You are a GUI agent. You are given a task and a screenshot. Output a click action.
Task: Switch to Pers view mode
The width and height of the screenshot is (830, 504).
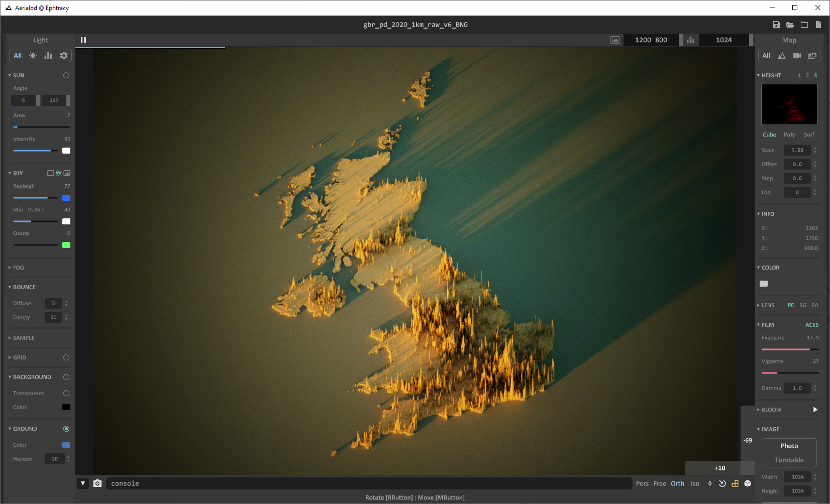click(642, 483)
